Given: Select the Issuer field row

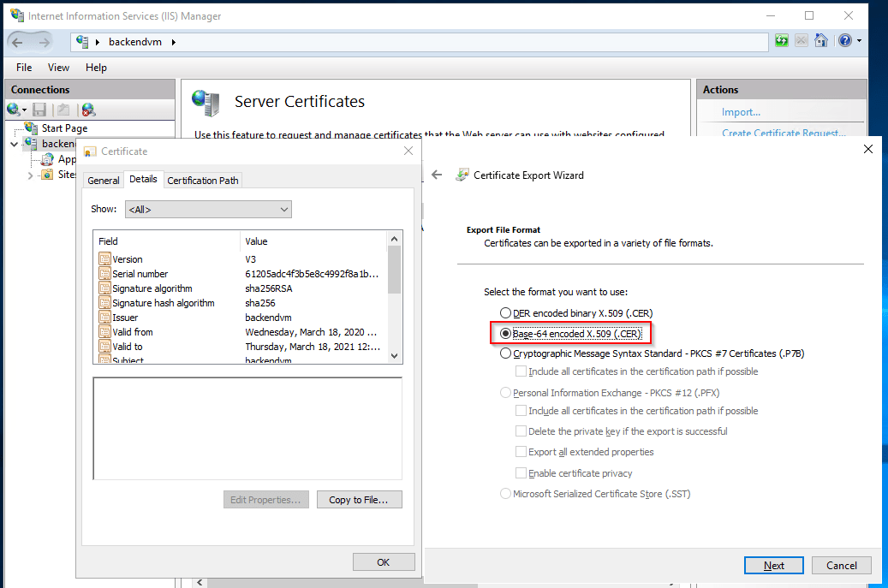Looking at the screenshot, I should (241, 318).
